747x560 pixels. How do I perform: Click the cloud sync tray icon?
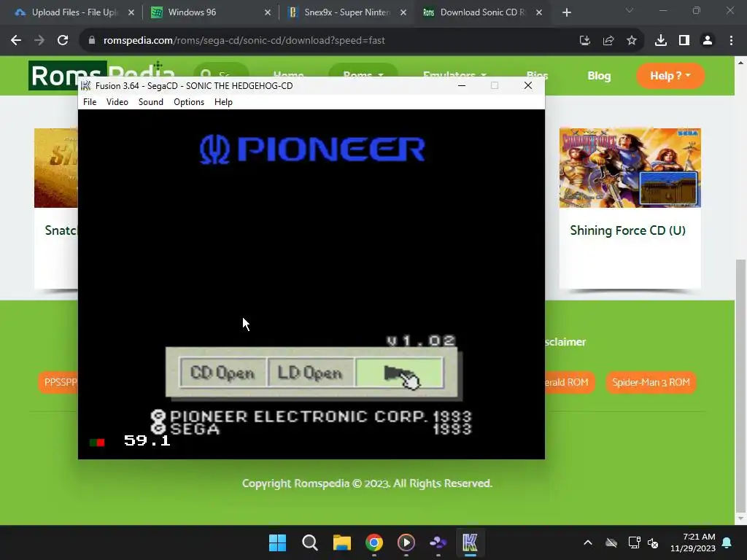point(611,542)
